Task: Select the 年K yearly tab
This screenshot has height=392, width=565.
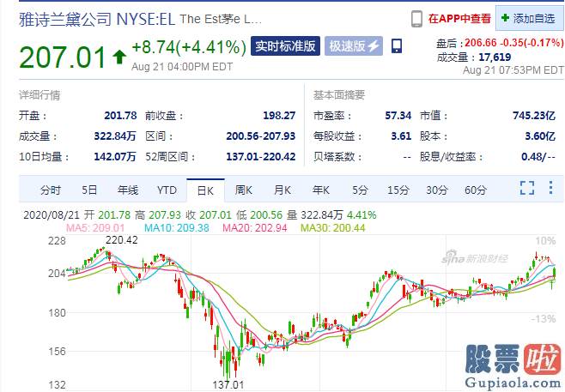Action: (320, 190)
